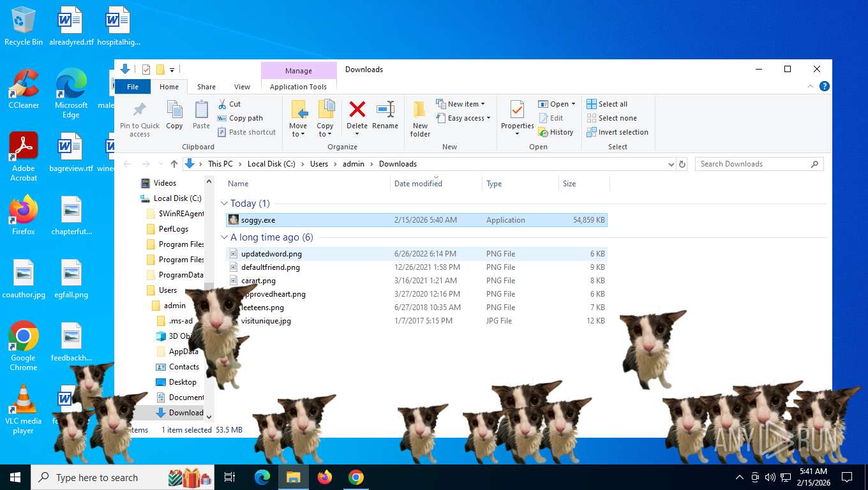This screenshot has height=490, width=868.
Task: Open Videos in navigation pane
Action: pyautogui.click(x=165, y=183)
